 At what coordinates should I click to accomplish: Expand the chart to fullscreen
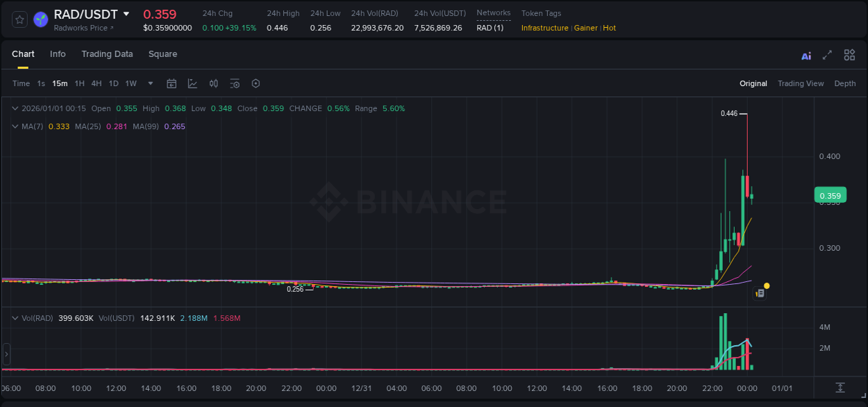[828, 55]
